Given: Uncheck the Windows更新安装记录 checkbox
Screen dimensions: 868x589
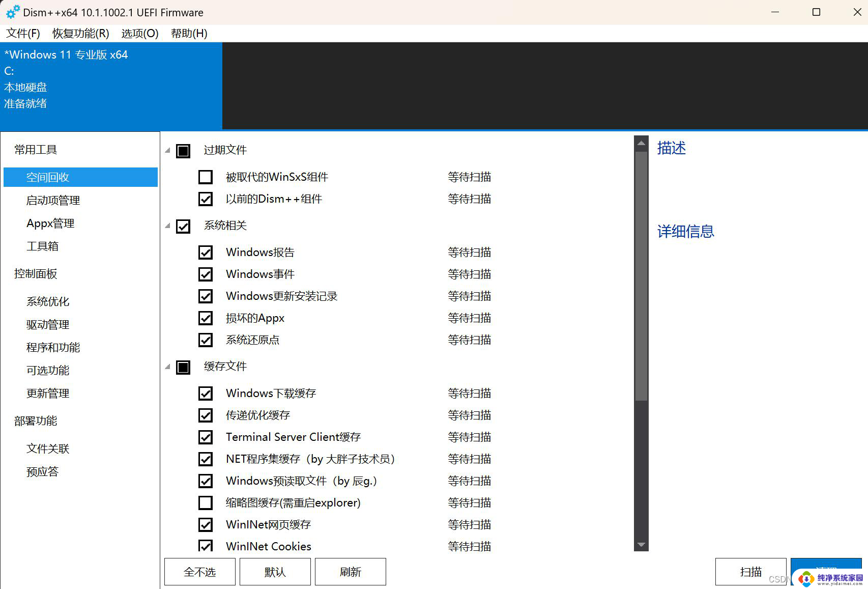Looking at the screenshot, I should [206, 296].
